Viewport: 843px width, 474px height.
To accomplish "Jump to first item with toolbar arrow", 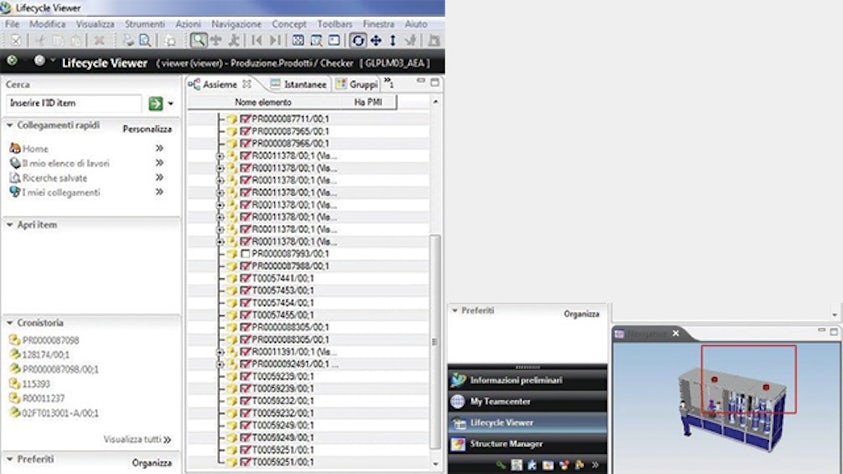I will tap(257, 40).
